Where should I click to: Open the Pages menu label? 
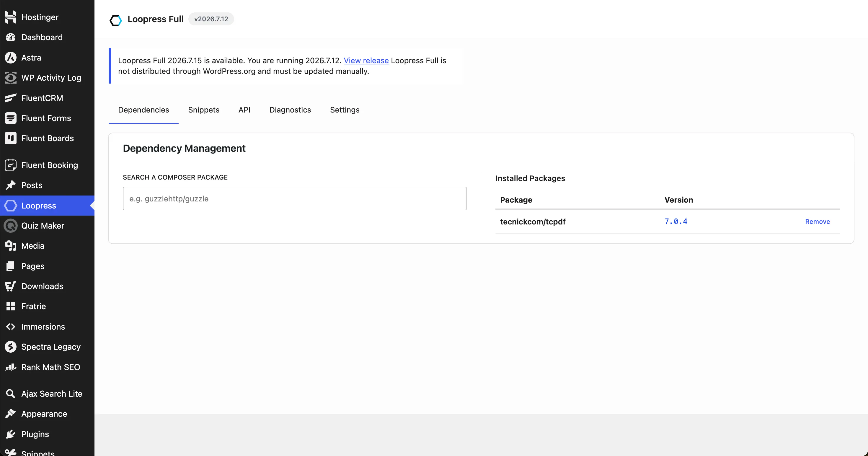point(33,266)
